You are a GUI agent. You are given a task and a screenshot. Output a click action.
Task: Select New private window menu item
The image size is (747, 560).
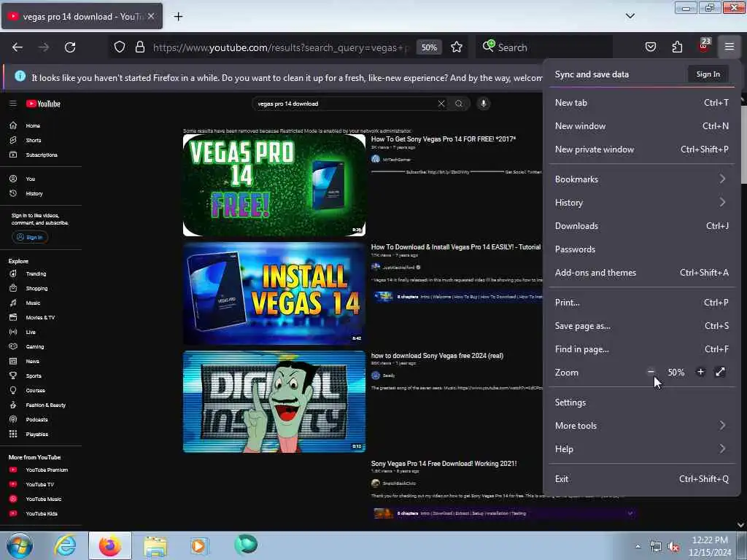point(641,149)
